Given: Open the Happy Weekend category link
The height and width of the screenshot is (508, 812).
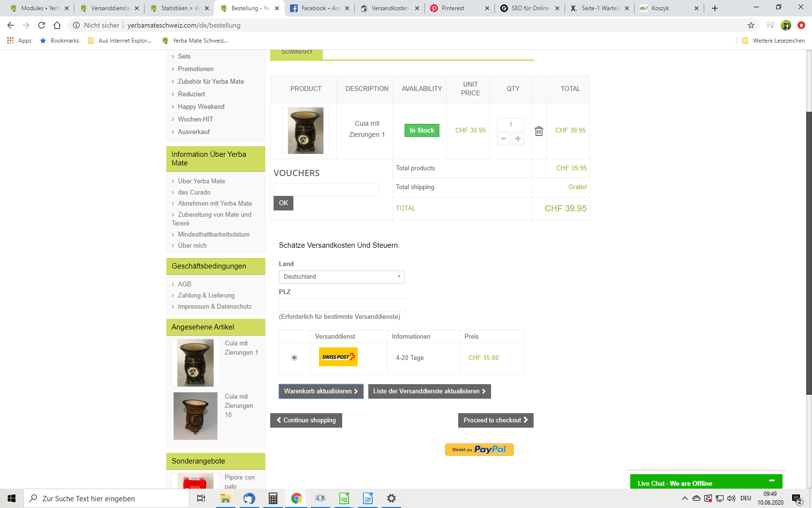Looking at the screenshot, I should (x=201, y=106).
